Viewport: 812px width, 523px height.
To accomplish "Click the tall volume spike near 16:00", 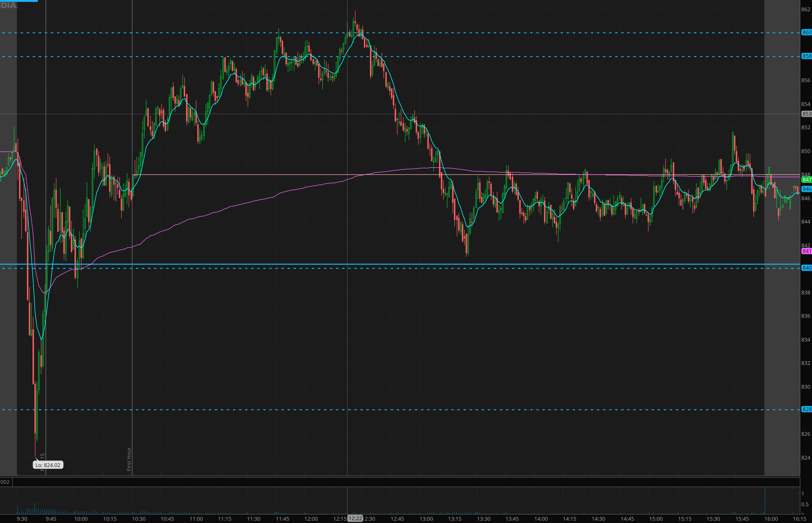I will pyautogui.click(x=765, y=501).
